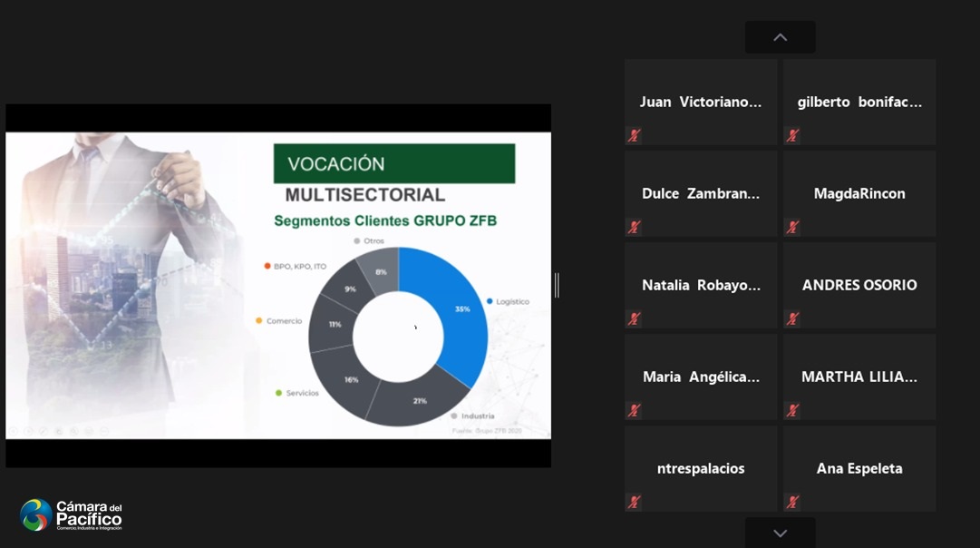Click MARTHA LILIA's muted microphone icon

pos(793,410)
